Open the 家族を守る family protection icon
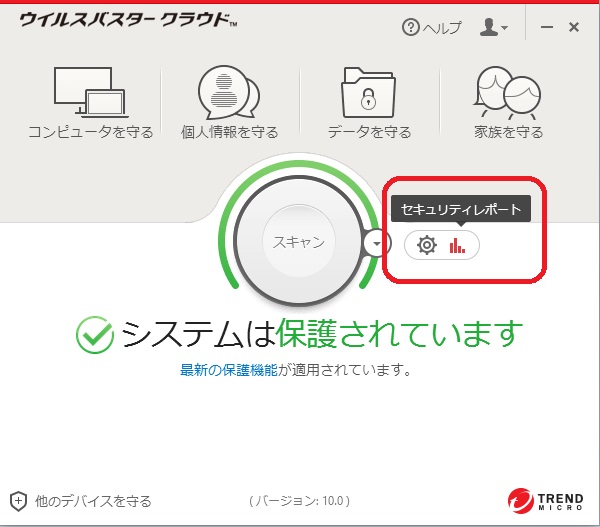The width and height of the screenshot is (600, 527). click(x=507, y=93)
